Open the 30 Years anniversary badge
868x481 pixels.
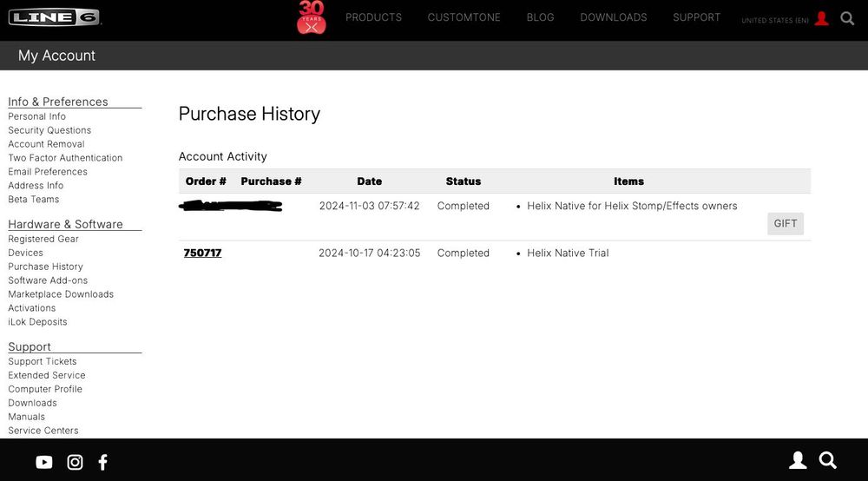click(x=311, y=17)
